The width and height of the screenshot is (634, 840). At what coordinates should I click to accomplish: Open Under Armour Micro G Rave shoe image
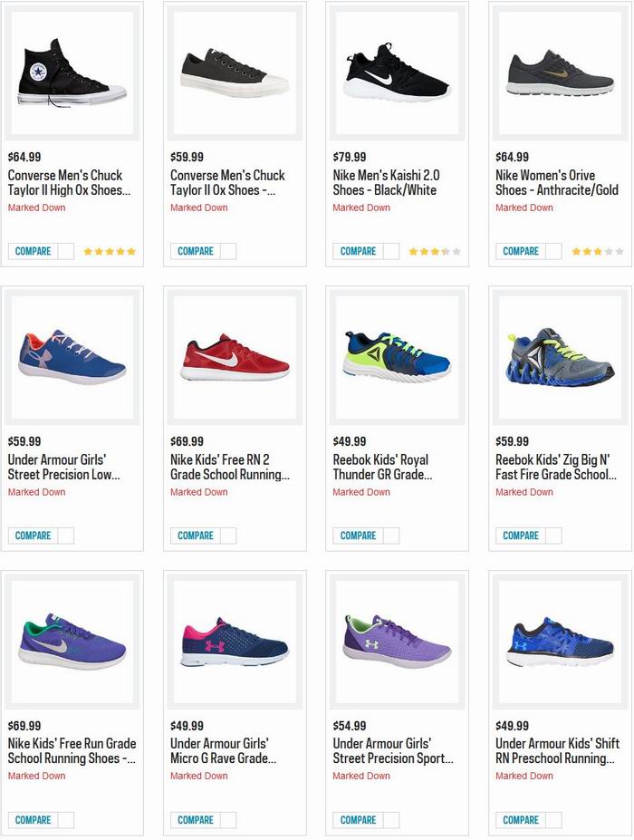[x=235, y=642]
